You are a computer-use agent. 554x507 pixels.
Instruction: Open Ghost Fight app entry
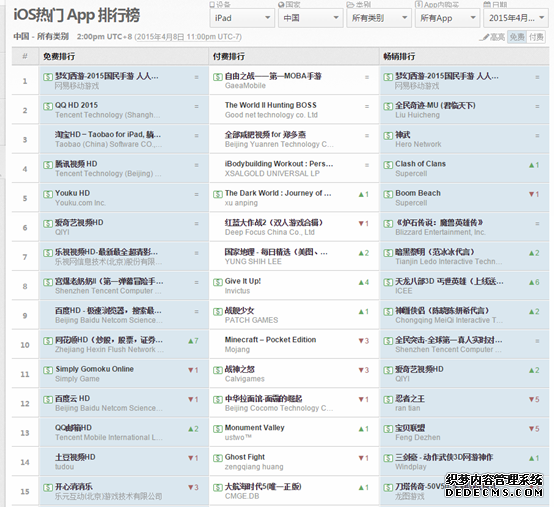coord(244,457)
